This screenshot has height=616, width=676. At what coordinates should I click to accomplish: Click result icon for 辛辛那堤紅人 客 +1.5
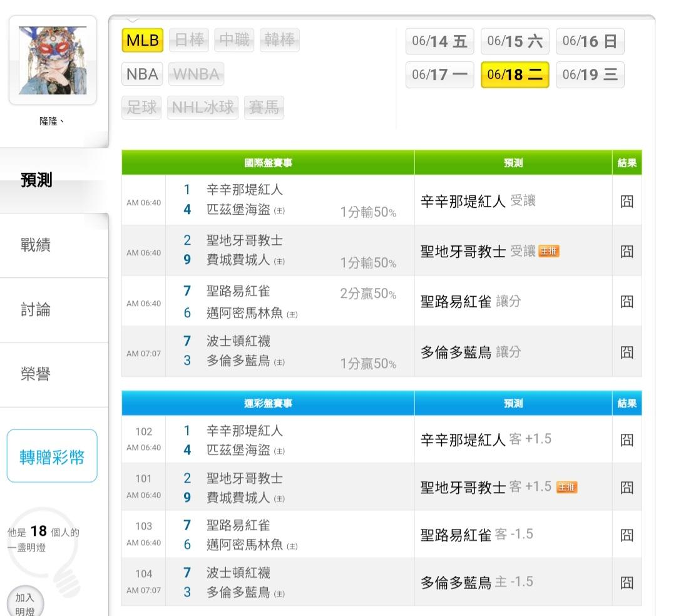coord(627,440)
